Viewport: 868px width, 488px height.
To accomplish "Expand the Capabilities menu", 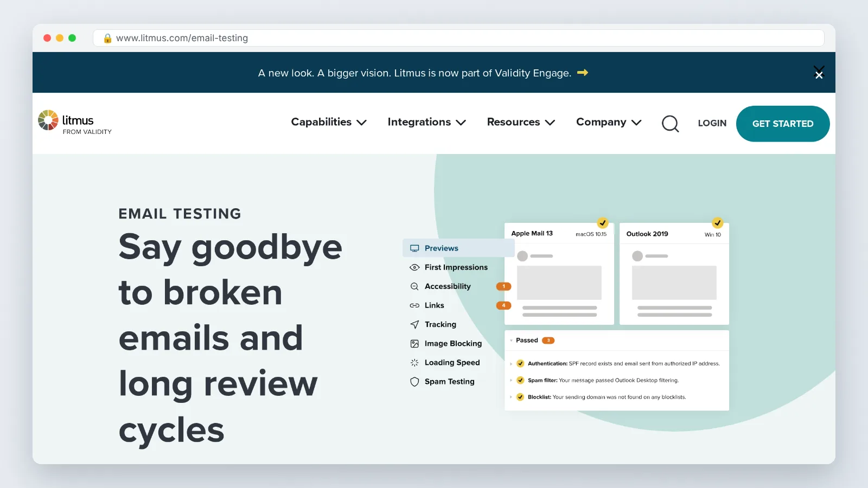I will (x=329, y=122).
